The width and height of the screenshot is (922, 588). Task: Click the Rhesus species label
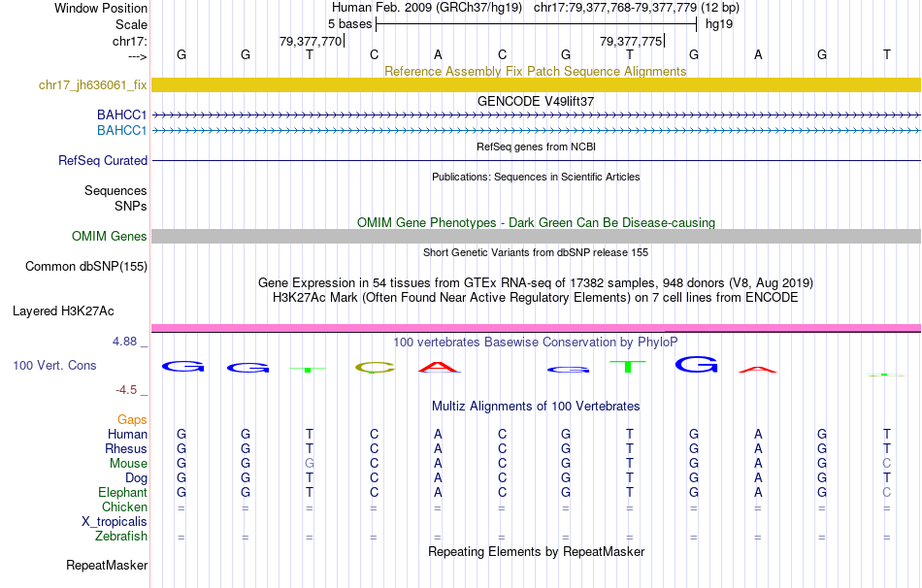point(126,448)
